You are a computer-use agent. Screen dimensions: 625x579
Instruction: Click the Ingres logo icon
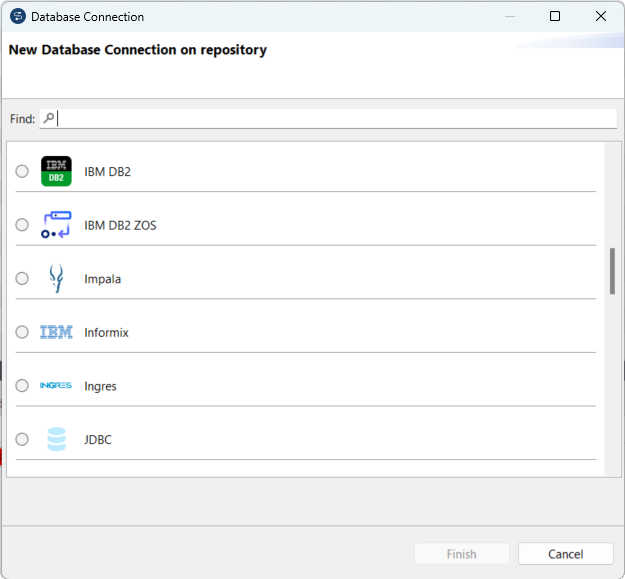point(56,386)
